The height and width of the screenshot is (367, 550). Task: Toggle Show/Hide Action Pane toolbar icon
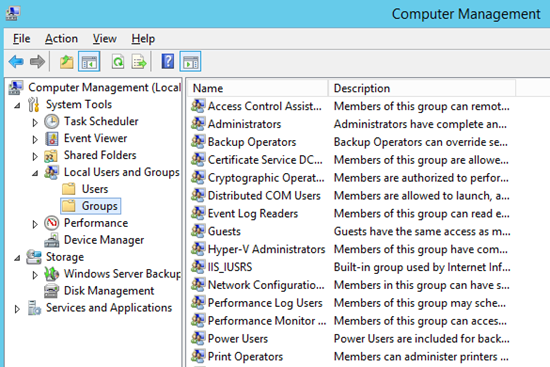190,62
